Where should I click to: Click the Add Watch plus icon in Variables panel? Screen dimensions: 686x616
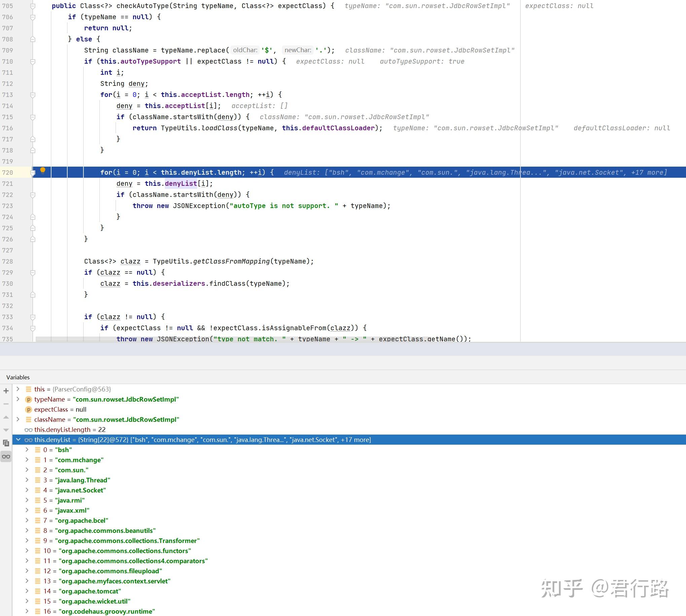[5, 391]
